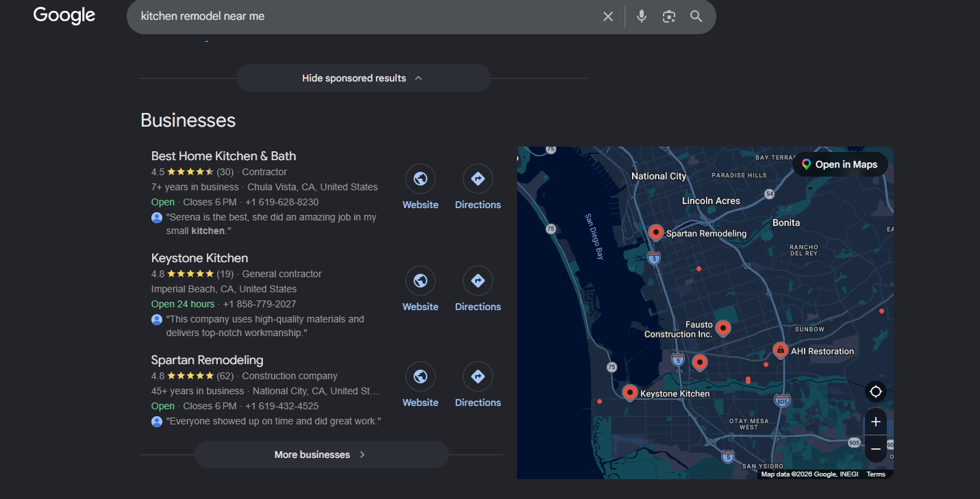The height and width of the screenshot is (499, 980).
Task: Select the AHI Restoration map pin
Action: click(780, 350)
